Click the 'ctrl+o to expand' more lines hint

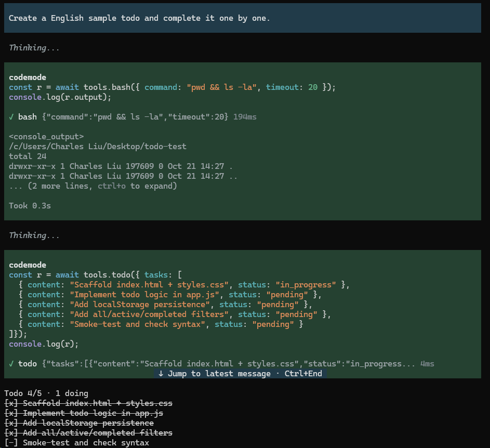(x=93, y=186)
